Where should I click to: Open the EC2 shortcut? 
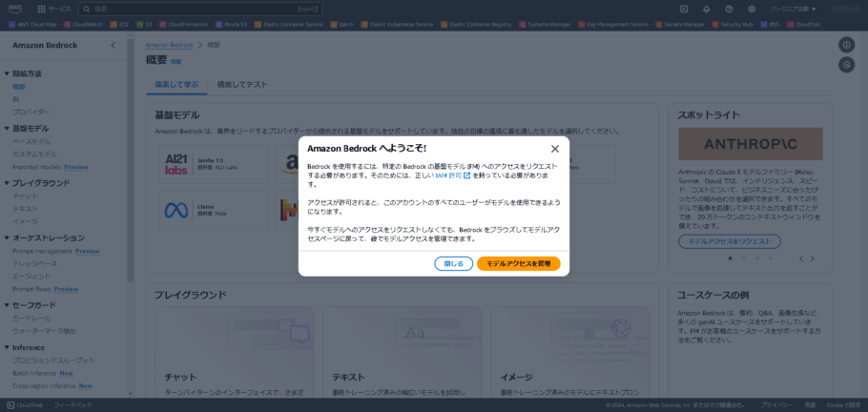click(119, 25)
